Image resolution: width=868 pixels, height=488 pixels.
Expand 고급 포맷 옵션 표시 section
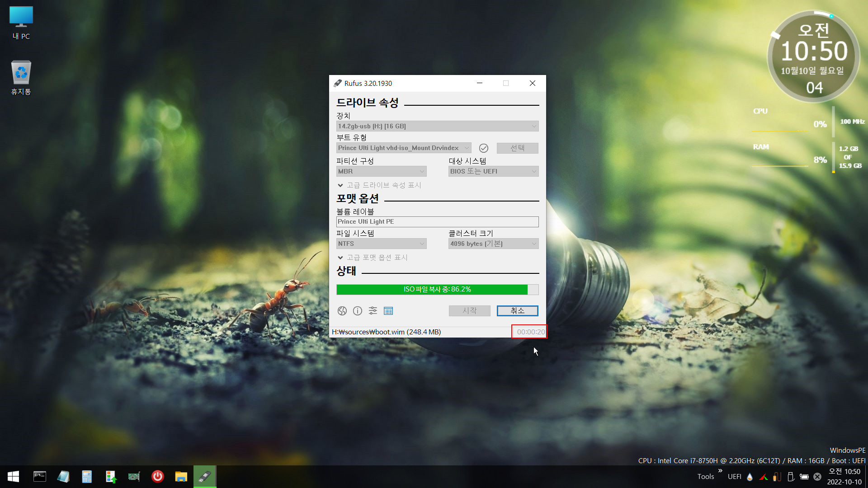tap(373, 258)
